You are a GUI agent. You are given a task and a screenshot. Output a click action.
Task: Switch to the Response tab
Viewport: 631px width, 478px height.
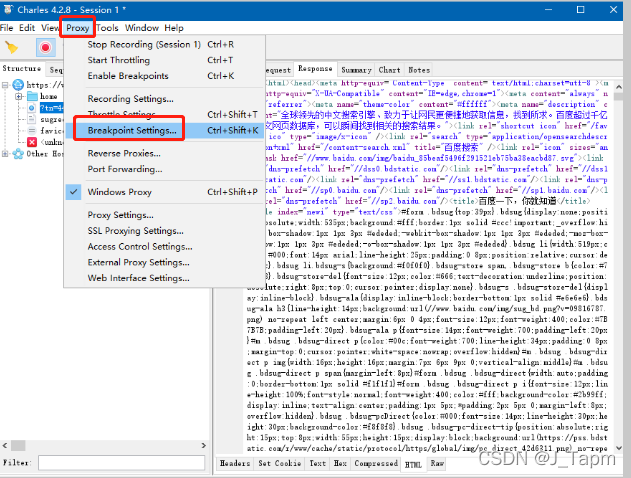[315, 68]
